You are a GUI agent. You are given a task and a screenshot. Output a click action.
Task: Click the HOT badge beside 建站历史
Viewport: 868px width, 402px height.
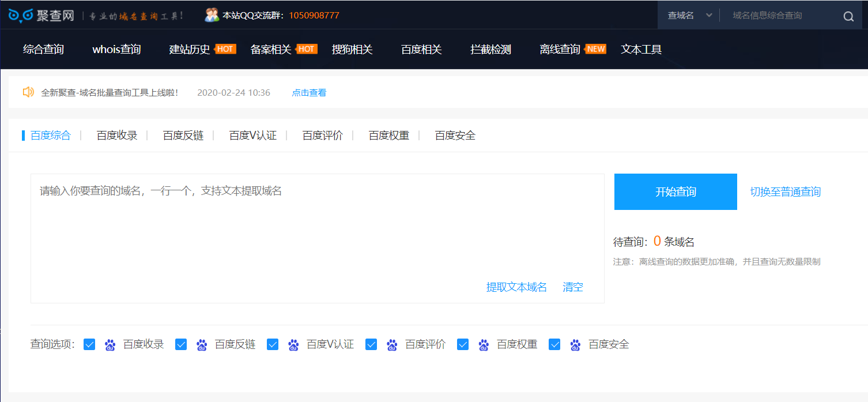[225, 49]
